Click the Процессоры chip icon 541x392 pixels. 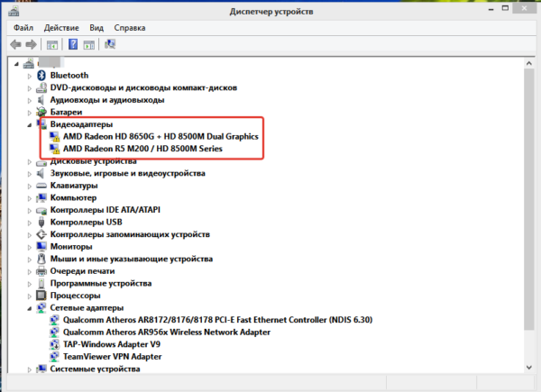(x=41, y=296)
